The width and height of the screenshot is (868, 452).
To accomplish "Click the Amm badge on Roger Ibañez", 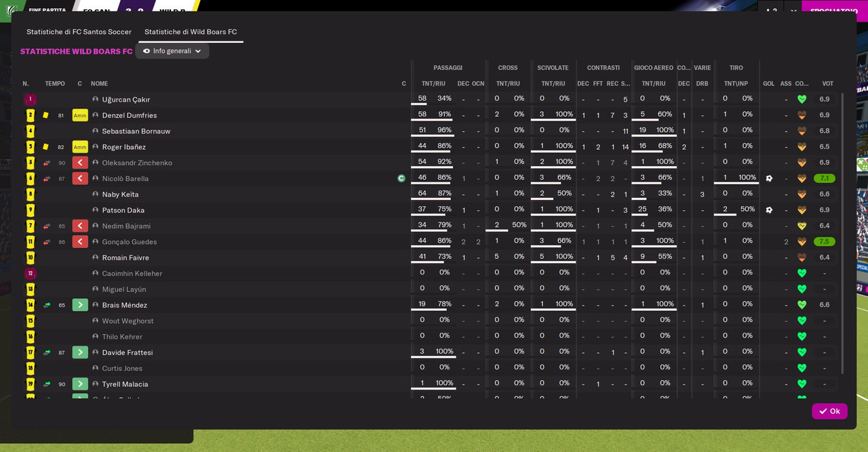I will coord(80,147).
